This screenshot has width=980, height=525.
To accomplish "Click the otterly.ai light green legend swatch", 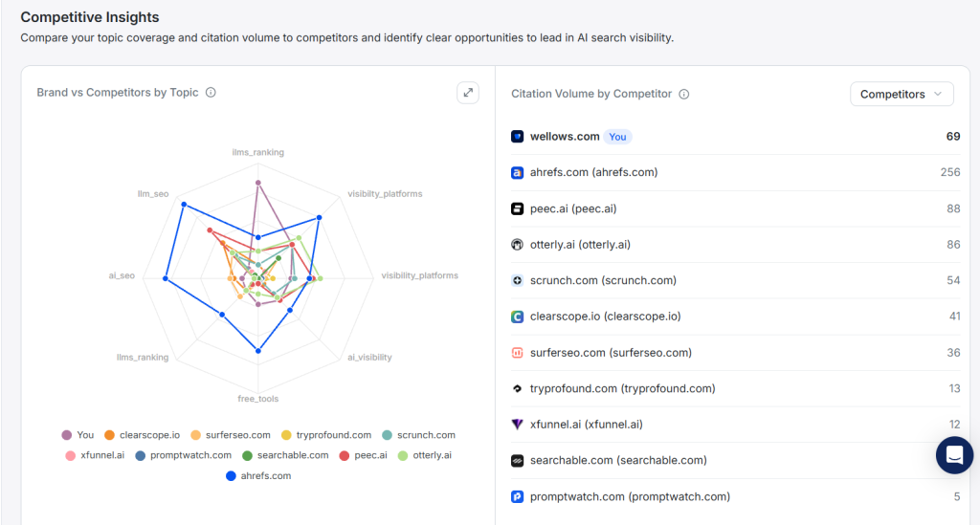I will [402, 455].
